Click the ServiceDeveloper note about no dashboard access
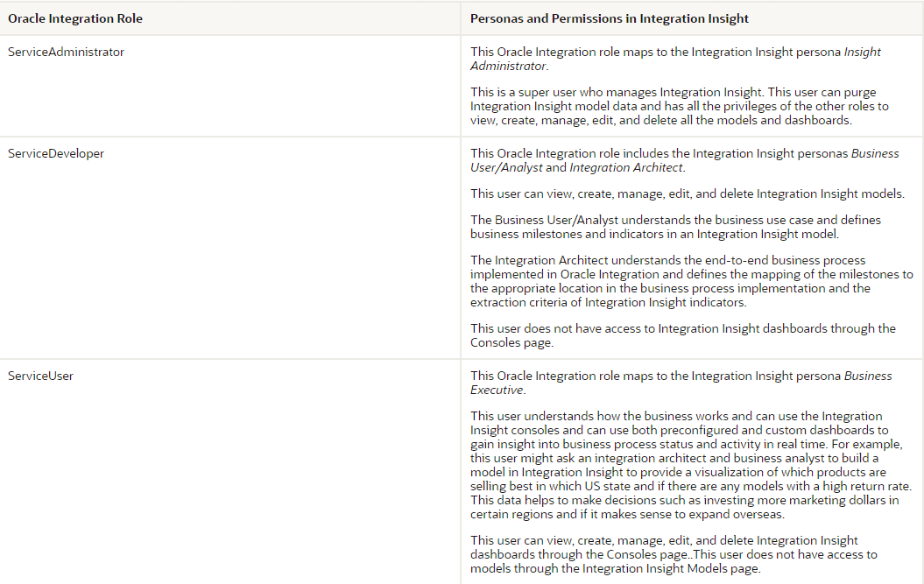The height and width of the screenshot is (584, 924). 682,335
